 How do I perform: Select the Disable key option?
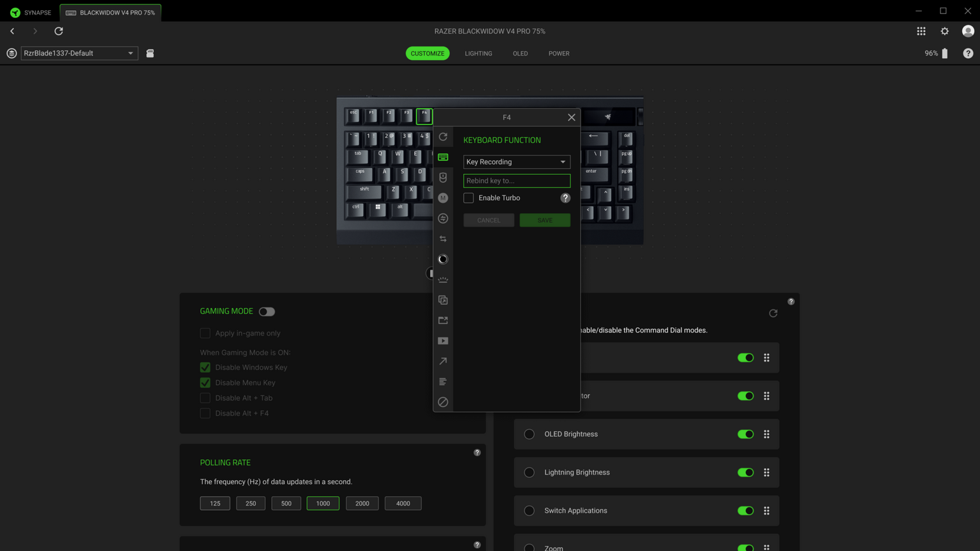click(x=443, y=402)
